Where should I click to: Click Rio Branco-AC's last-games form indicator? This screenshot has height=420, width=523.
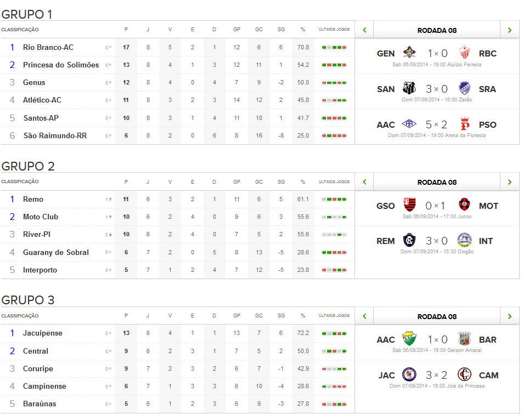coord(334,47)
